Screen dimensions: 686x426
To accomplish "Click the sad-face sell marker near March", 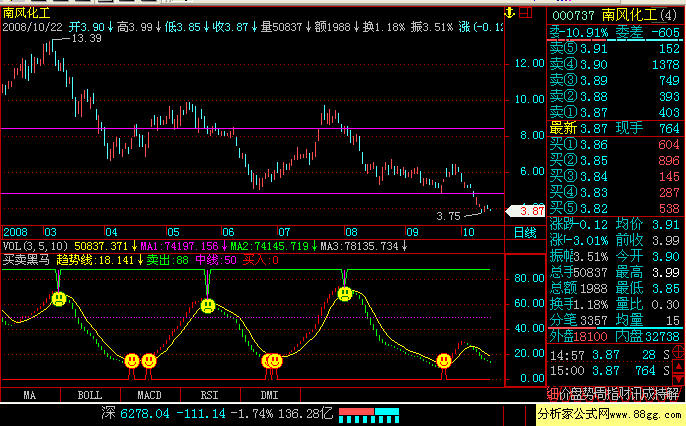I will pos(59,299).
